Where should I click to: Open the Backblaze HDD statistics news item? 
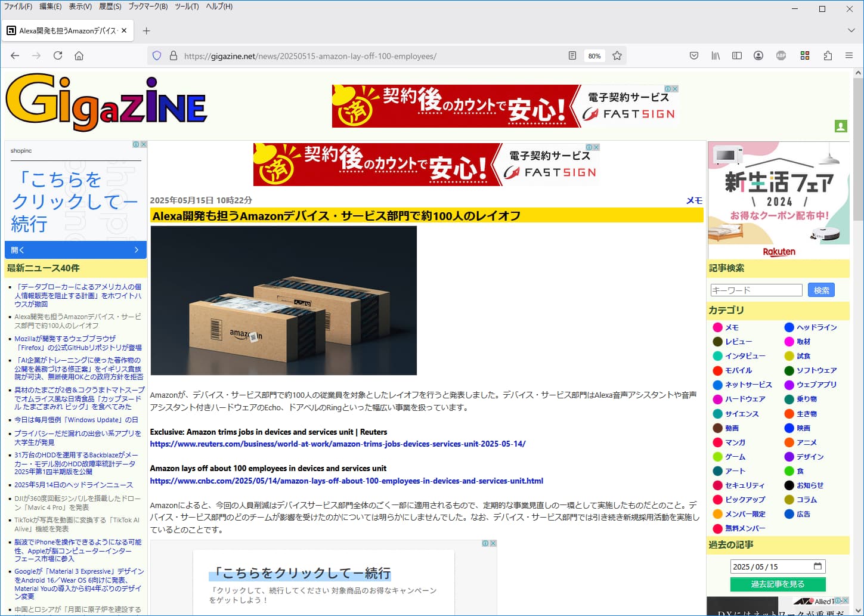click(76, 463)
